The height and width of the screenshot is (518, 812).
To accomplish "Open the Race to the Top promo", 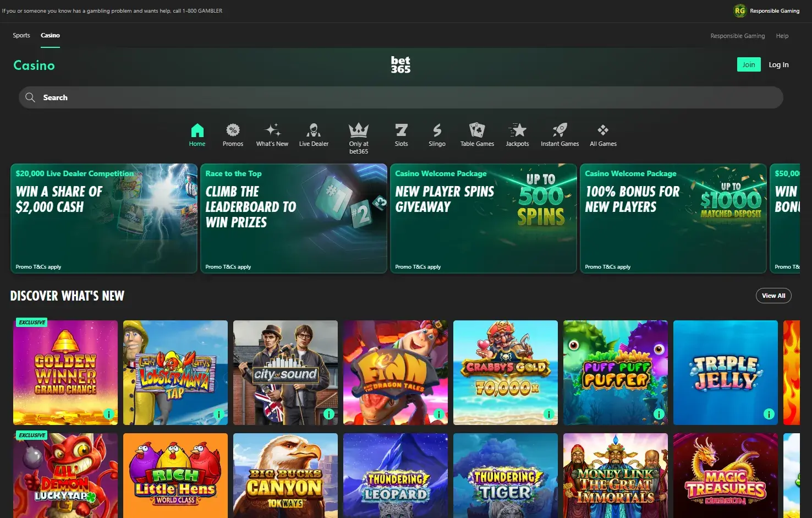I will click(294, 219).
